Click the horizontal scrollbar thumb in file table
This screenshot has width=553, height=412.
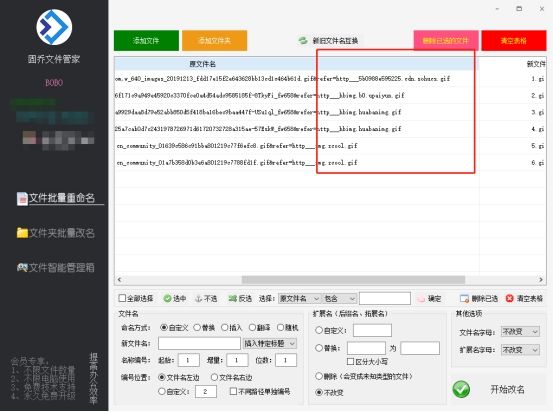[353, 280]
